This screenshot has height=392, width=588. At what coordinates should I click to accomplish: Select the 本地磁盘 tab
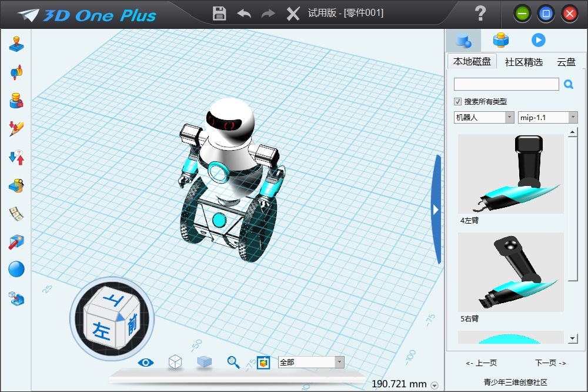point(472,62)
